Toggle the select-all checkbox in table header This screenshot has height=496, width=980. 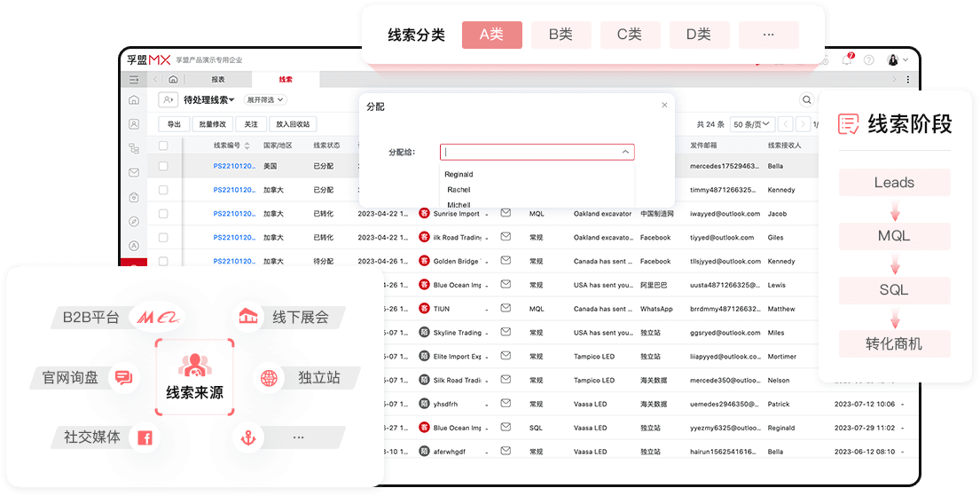tap(163, 145)
